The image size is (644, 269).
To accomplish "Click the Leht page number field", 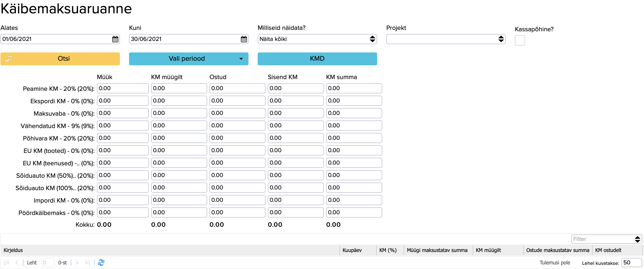I will [48, 263].
